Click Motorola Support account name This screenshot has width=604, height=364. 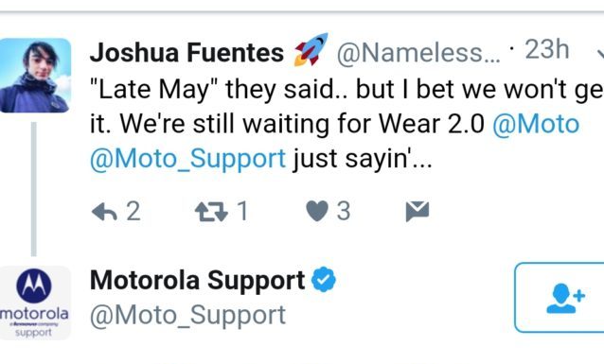click(197, 280)
